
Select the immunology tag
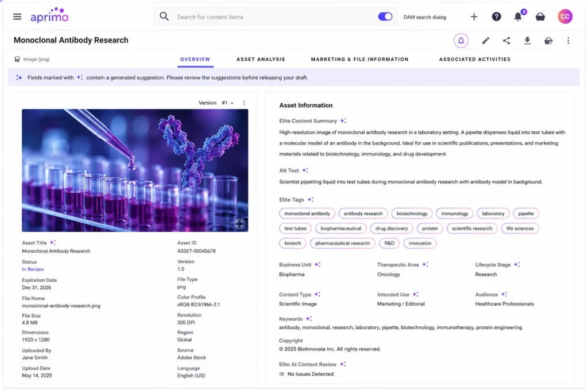click(x=455, y=213)
